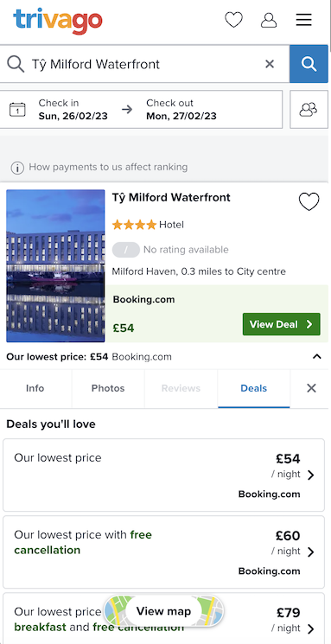Click the blue search magnifier button
This screenshot has width=331, height=644.
click(309, 64)
